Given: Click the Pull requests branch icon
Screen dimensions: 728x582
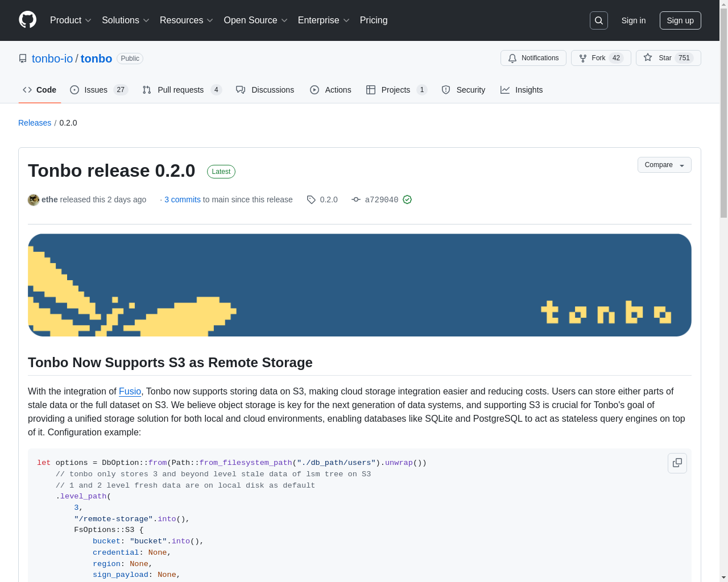Looking at the screenshot, I should pos(147,90).
